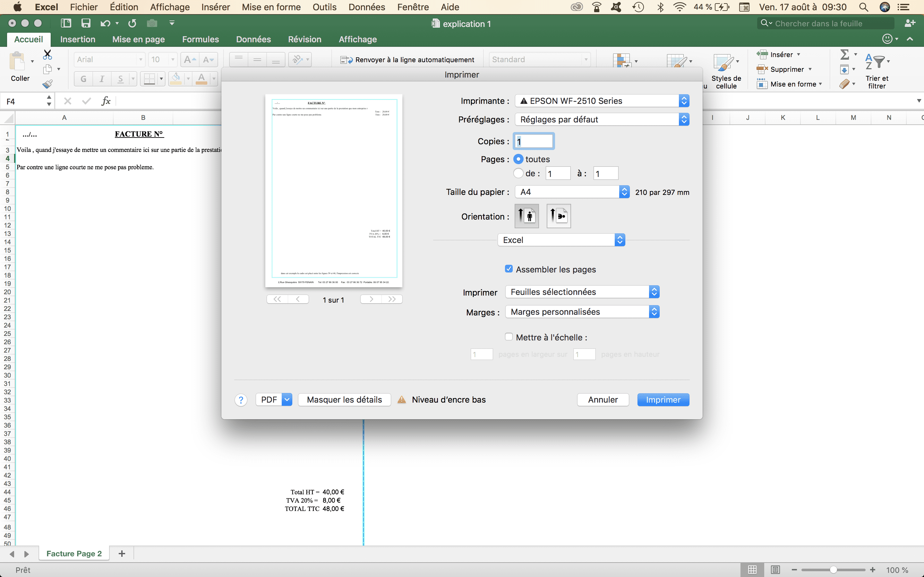This screenshot has height=577, width=924.
Task: Jump to last page in preview
Action: coord(392,299)
